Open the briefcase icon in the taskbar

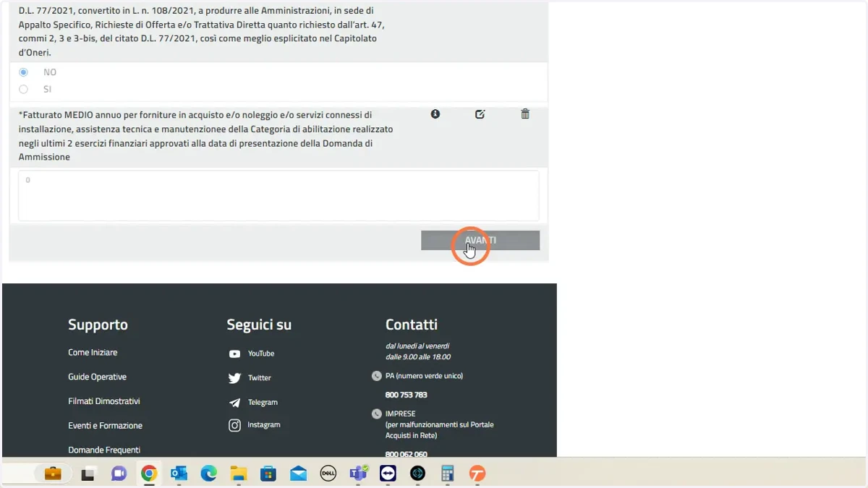[53, 474]
